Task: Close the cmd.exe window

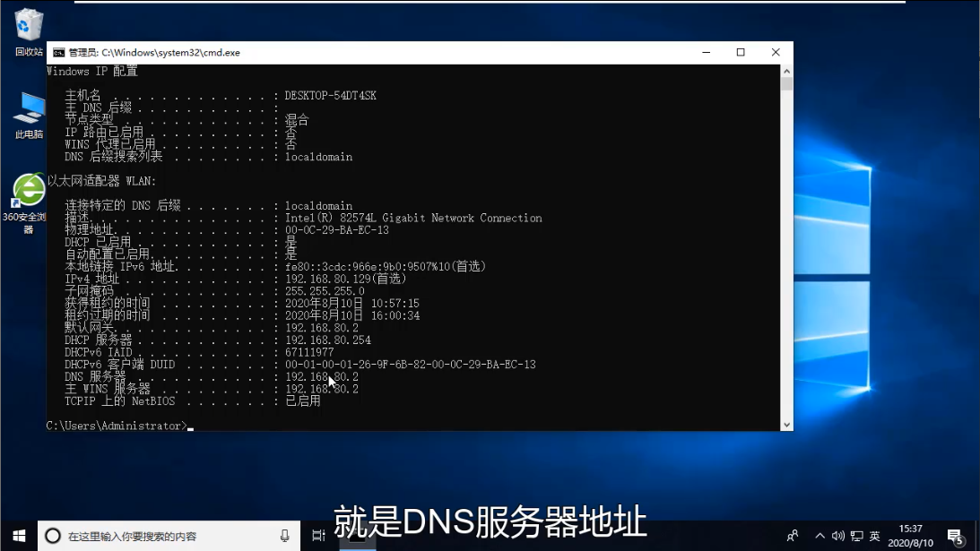Action: point(776,53)
